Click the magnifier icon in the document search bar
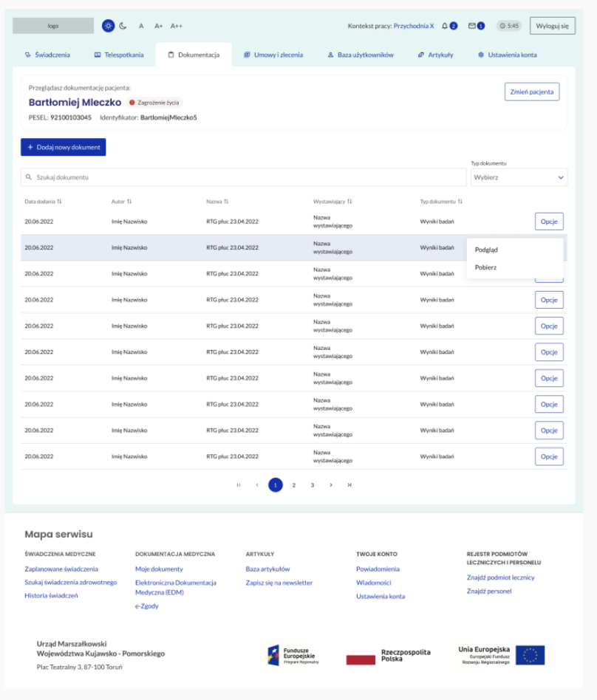The image size is (597, 700). (x=30, y=177)
